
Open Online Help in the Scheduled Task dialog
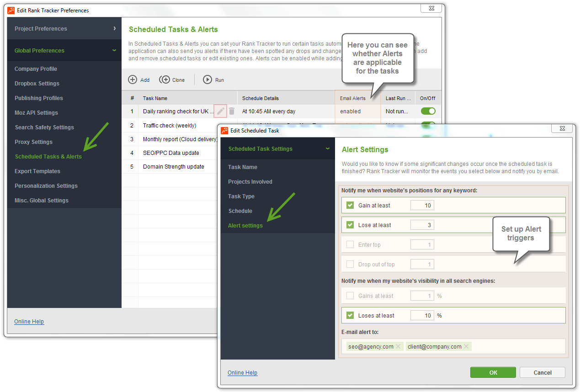(243, 373)
